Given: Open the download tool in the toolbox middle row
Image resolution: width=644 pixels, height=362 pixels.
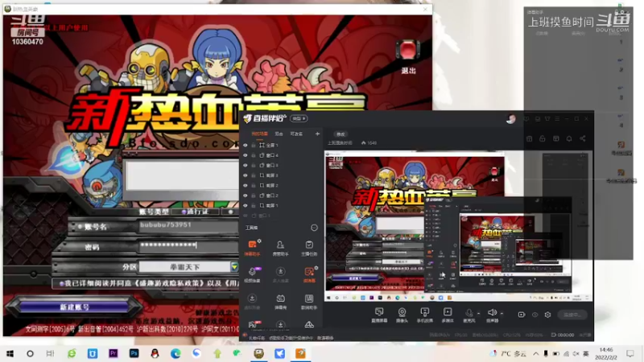Looking at the screenshot, I should point(280,274).
